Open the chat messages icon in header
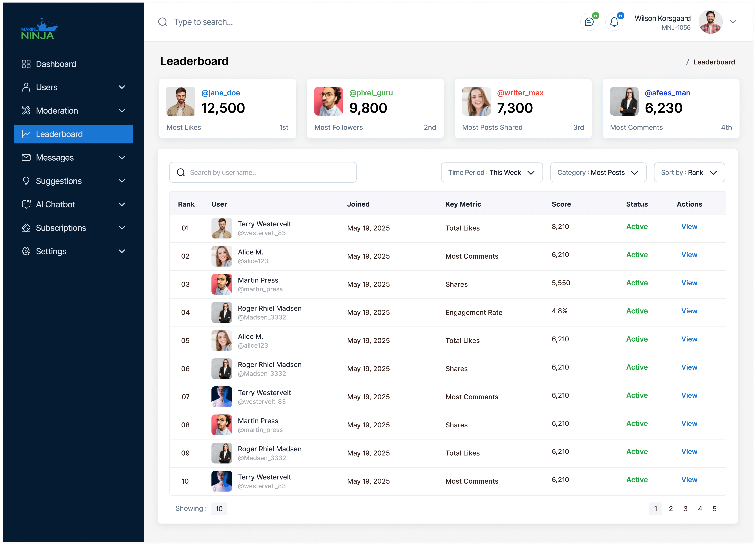 [x=589, y=22]
